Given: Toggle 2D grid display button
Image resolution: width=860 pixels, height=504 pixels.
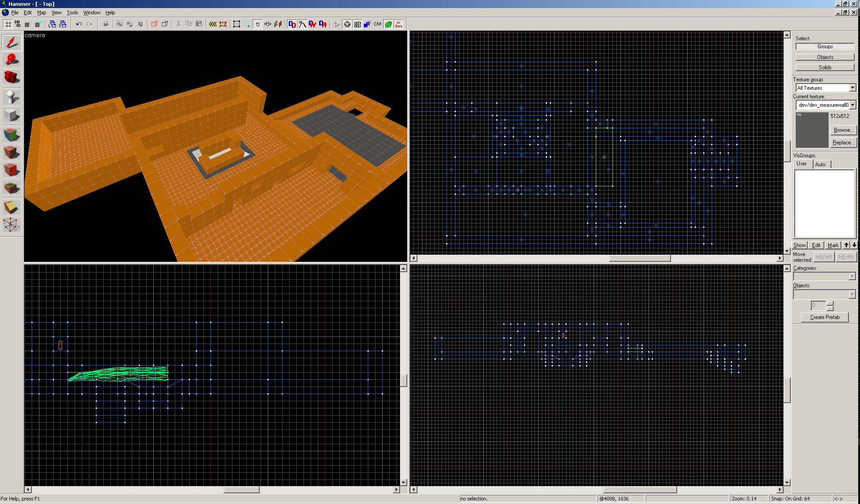Looking at the screenshot, I should pos(8,24).
